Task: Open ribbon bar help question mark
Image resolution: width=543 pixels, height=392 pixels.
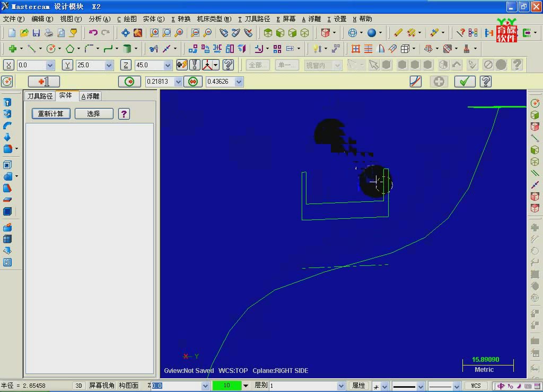Action: 486,82
